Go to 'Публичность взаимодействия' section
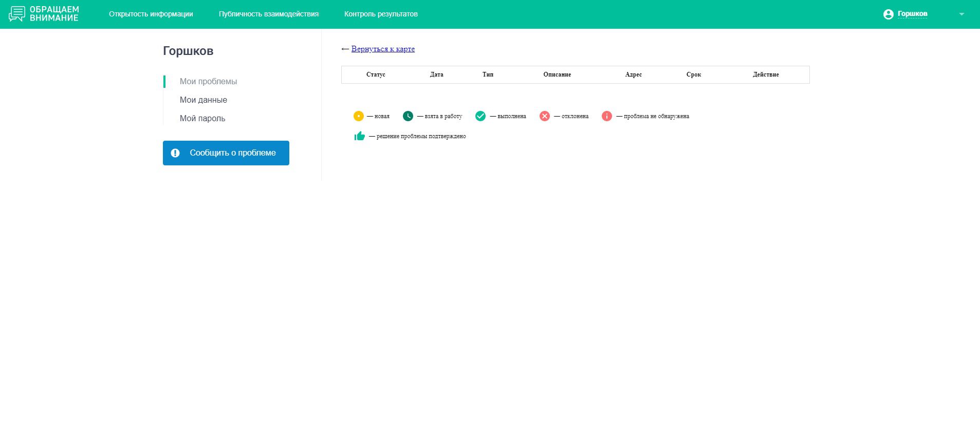 coord(268,14)
